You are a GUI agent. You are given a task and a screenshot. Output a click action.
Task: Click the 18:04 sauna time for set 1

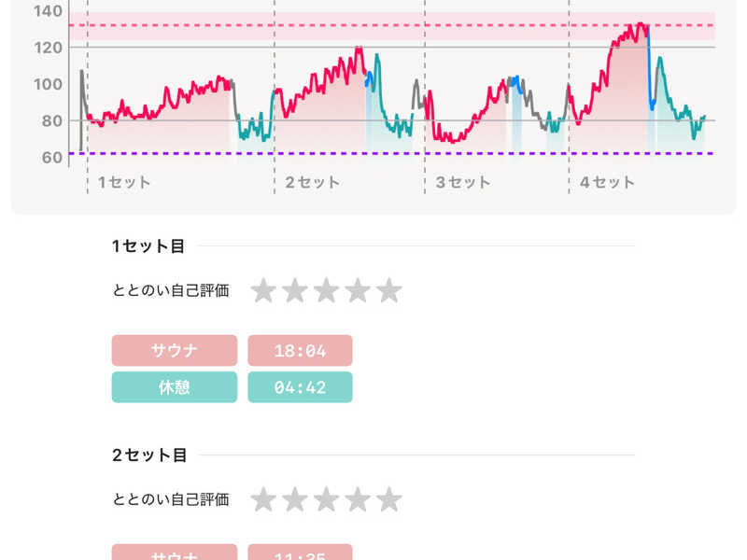[x=300, y=351]
